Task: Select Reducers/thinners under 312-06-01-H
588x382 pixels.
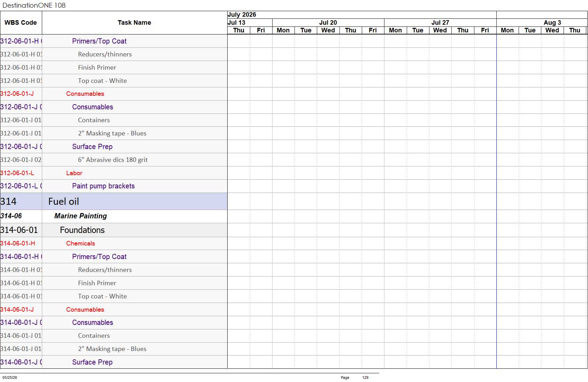Action: 105,54
